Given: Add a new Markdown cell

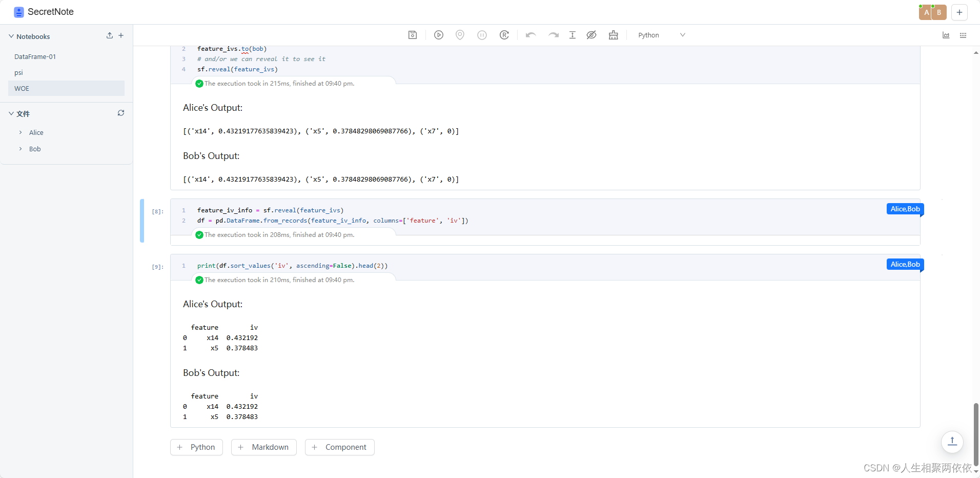Looking at the screenshot, I should [x=264, y=447].
